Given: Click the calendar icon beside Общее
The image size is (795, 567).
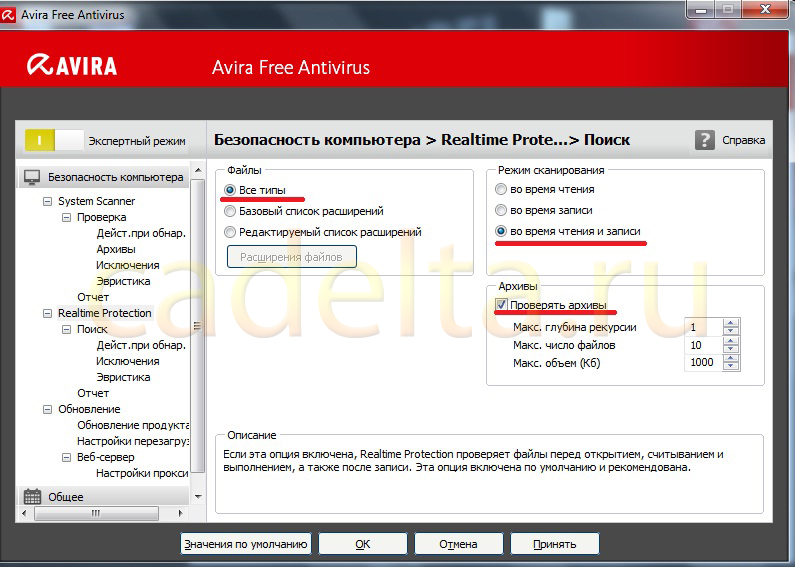Looking at the screenshot, I should pyautogui.click(x=32, y=497).
